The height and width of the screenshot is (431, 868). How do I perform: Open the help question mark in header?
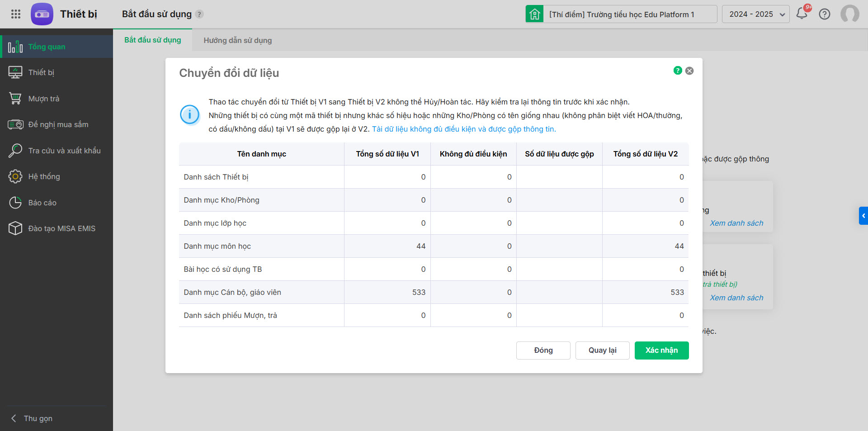point(825,14)
